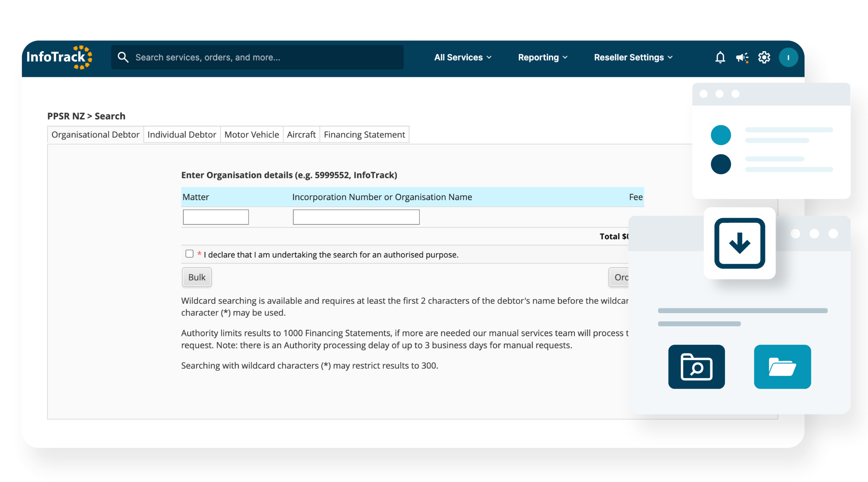Screen dimensions: 868x482
Task: Expand the Reporting menu
Action: coord(542,58)
